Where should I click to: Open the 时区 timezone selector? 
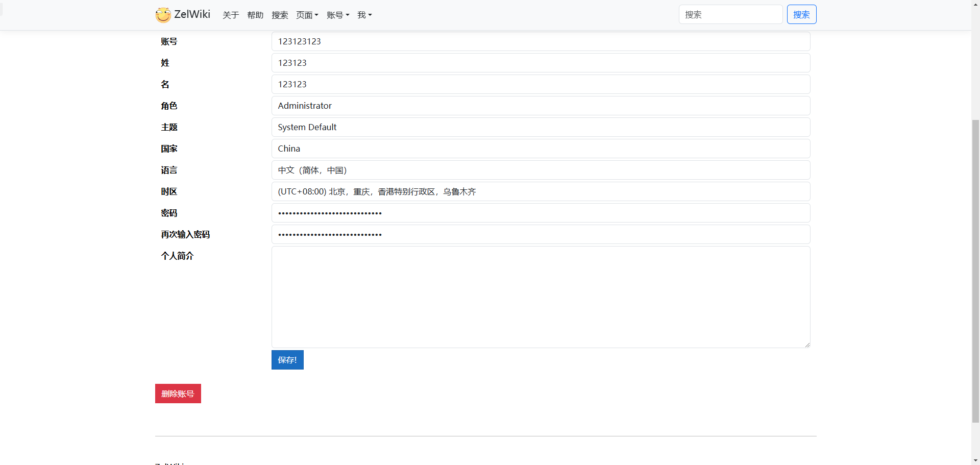click(541, 191)
